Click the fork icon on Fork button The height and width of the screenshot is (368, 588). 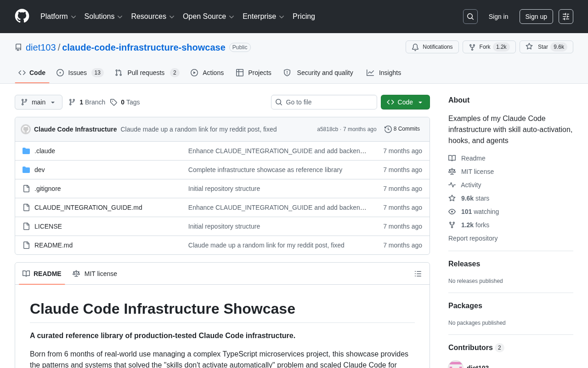click(472, 47)
